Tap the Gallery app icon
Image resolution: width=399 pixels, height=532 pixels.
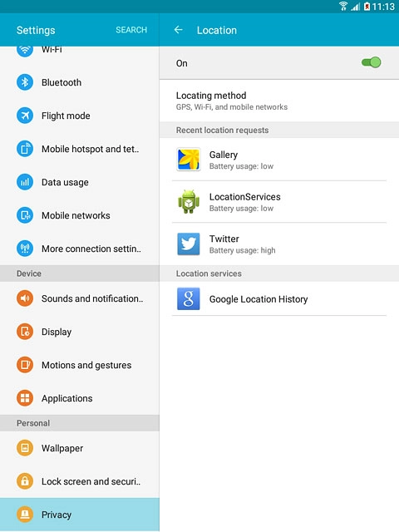pyautogui.click(x=189, y=159)
